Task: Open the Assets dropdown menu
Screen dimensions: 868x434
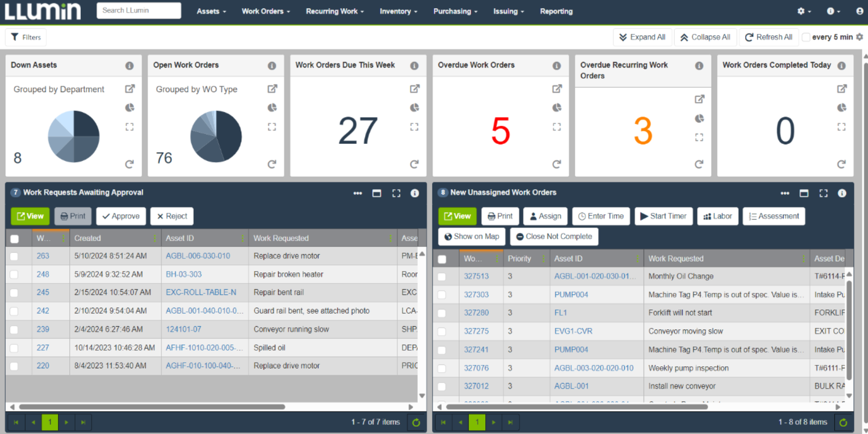Action: 211,11
